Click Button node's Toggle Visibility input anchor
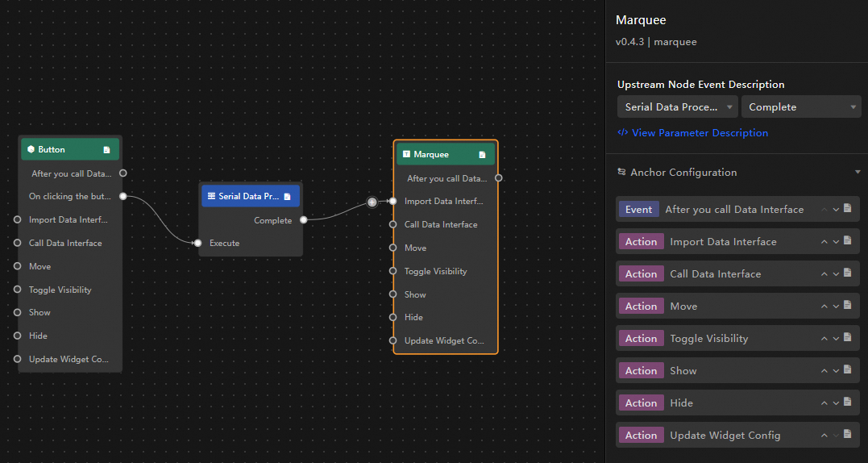This screenshot has width=868, height=463. 17,290
